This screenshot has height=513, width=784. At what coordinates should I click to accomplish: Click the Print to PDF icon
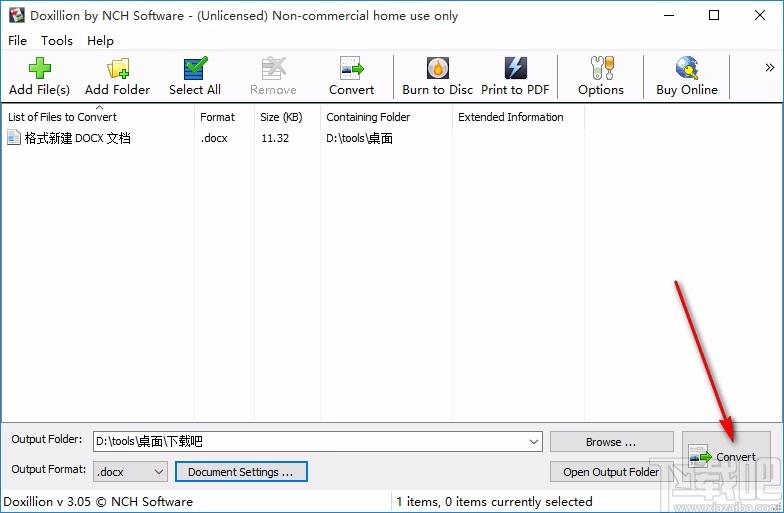point(516,68)
